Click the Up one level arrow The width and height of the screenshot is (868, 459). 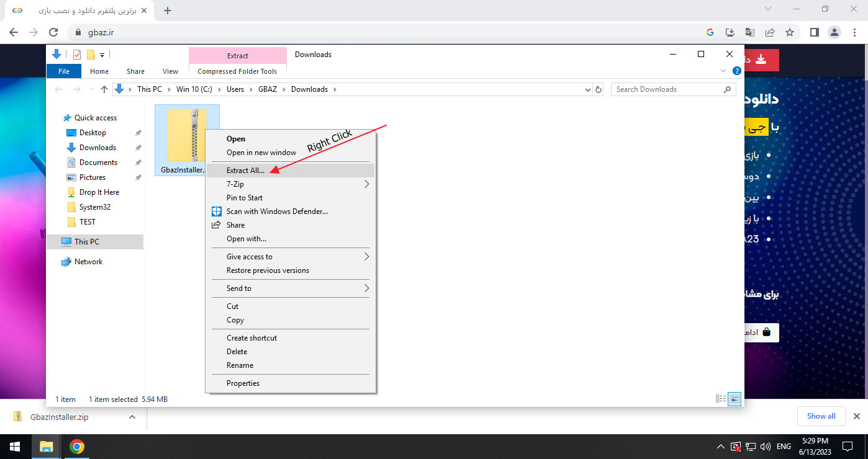click(104, 89)
